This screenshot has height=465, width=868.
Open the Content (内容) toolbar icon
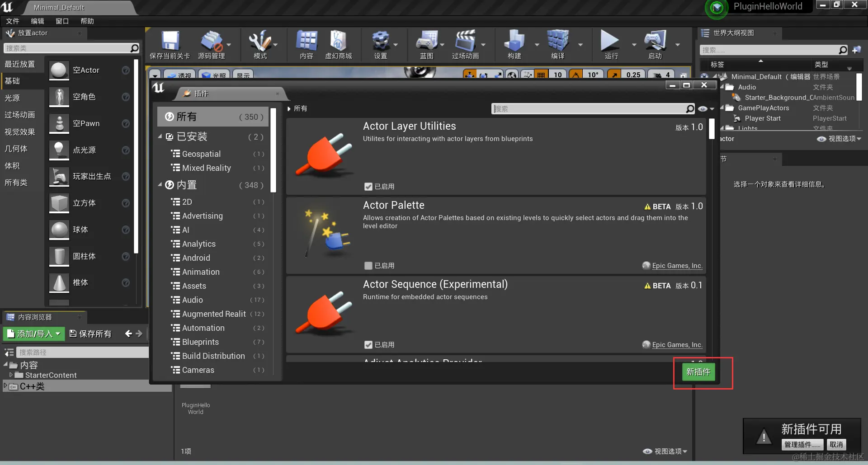307,41
